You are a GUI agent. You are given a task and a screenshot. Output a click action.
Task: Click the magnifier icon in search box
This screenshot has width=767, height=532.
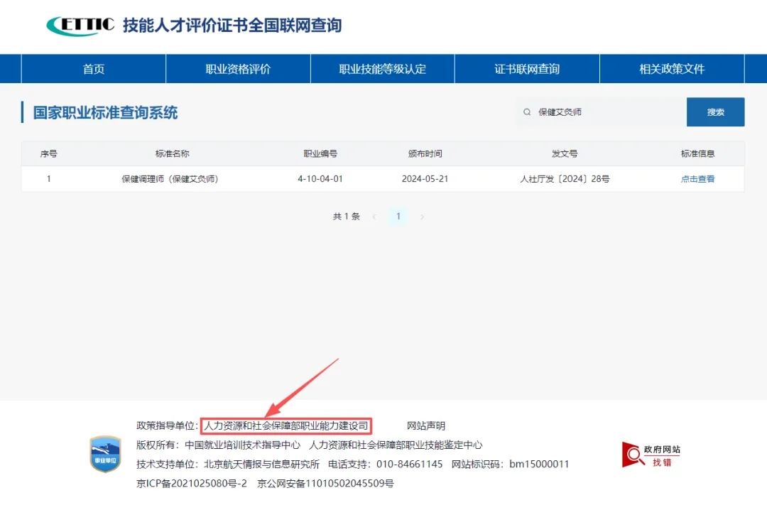(527, 112)
